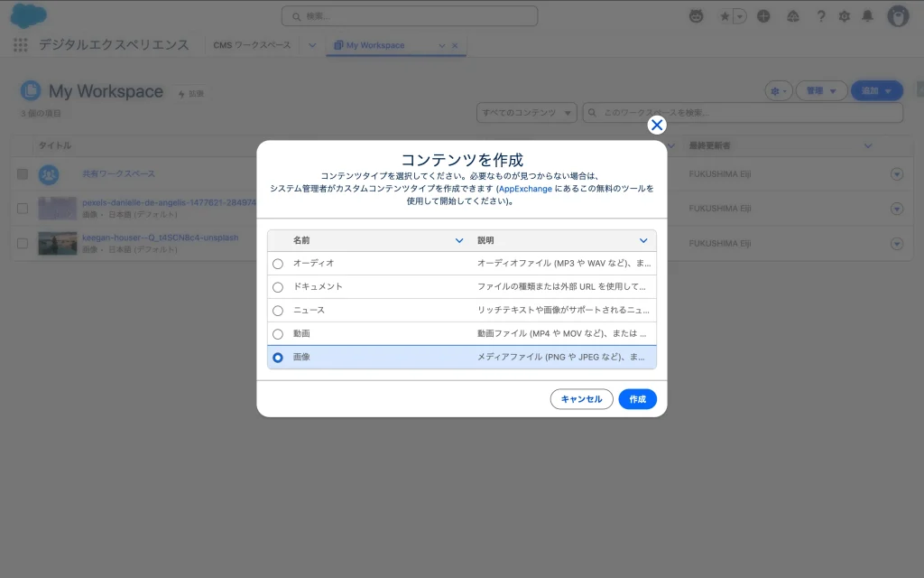Expand the 名前 column header dropdown
The width and height of the screenshot is (924, 578).
[459, 241]
